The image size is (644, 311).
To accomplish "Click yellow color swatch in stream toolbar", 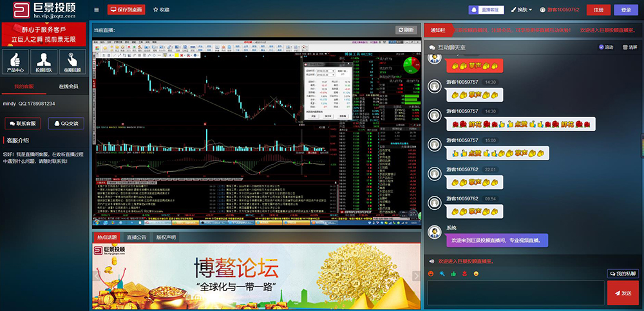I will click(176, 55).
